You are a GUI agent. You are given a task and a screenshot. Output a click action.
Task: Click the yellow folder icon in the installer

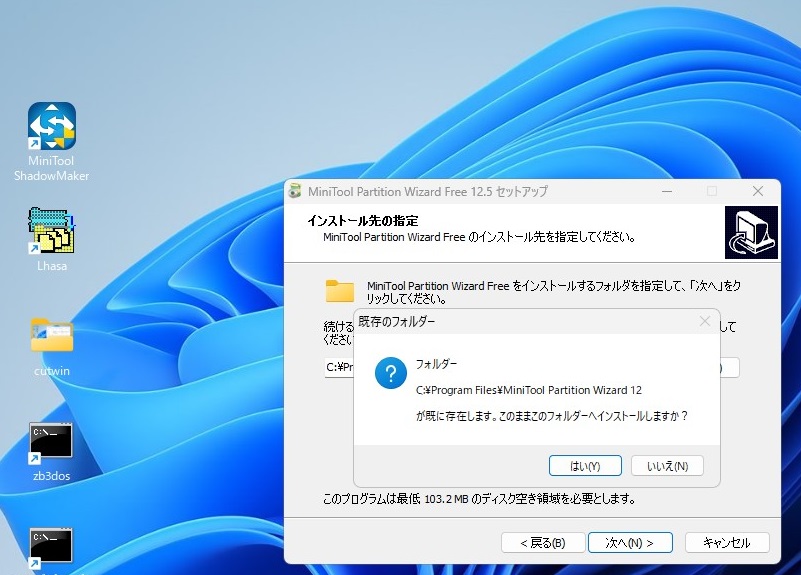point(340,291)
